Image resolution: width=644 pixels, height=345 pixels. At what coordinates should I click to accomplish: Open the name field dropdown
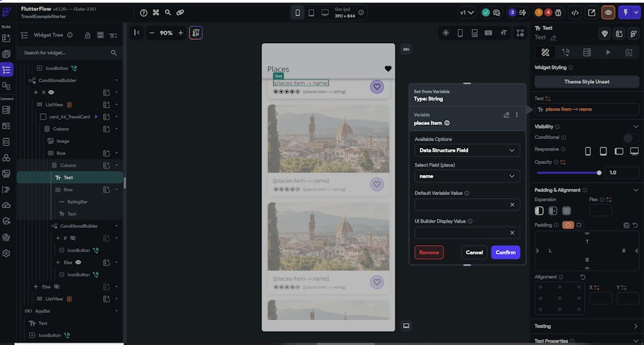click(x=467, y=176)
